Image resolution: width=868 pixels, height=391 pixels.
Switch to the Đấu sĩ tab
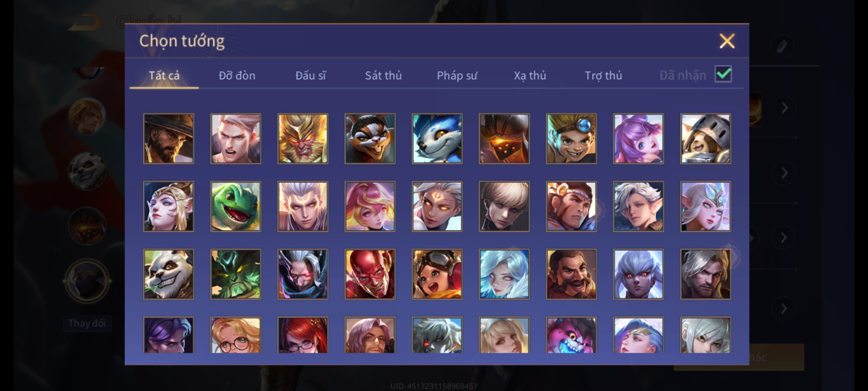[310, 75]
